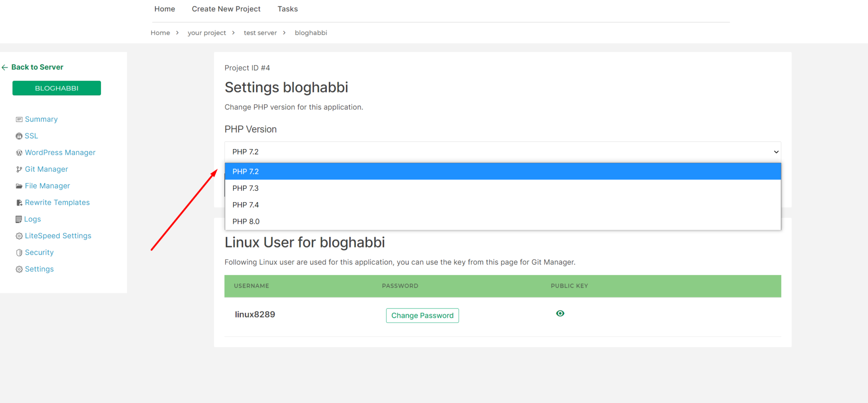Select PHP 8.0 from the dropdown
This screenshot has width=868, height=403.
pos(246,221)
